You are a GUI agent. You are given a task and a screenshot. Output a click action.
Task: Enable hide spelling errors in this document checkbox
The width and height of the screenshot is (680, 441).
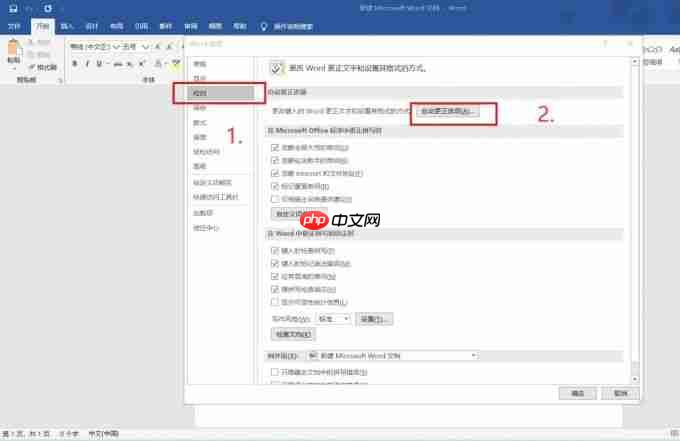(275, 372)
